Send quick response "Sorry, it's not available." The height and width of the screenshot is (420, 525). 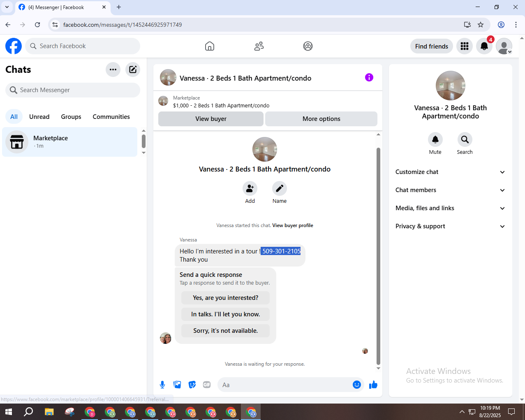click(x=226, y=331)
